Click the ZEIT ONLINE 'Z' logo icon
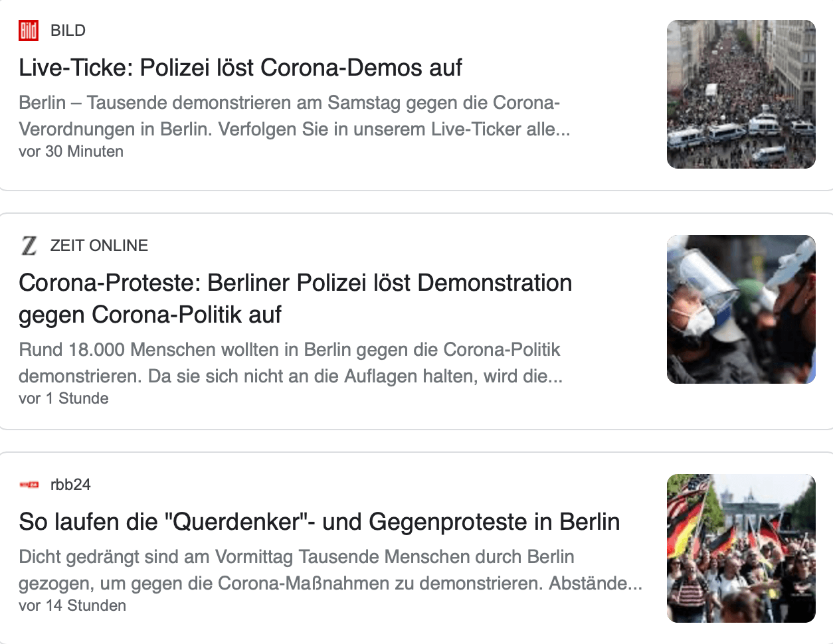The width and height of the screenshot is (833, 644). pyautogui.click(x=29, y=246)
